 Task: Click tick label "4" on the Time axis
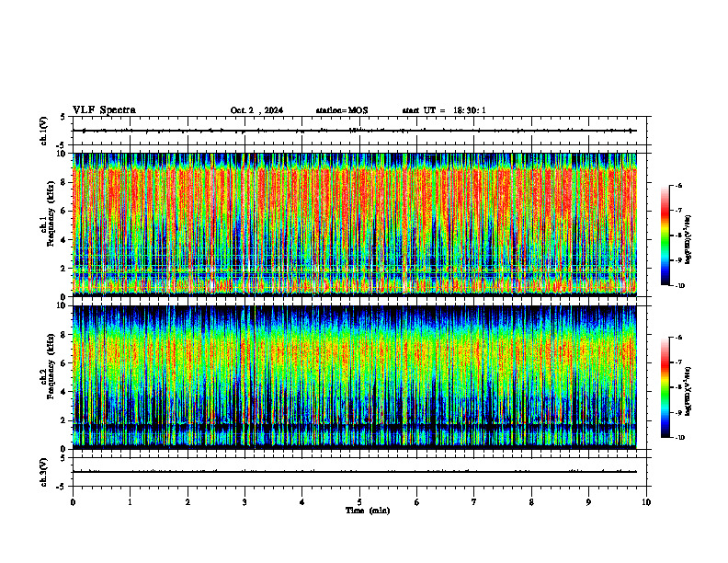pos(302,502)
